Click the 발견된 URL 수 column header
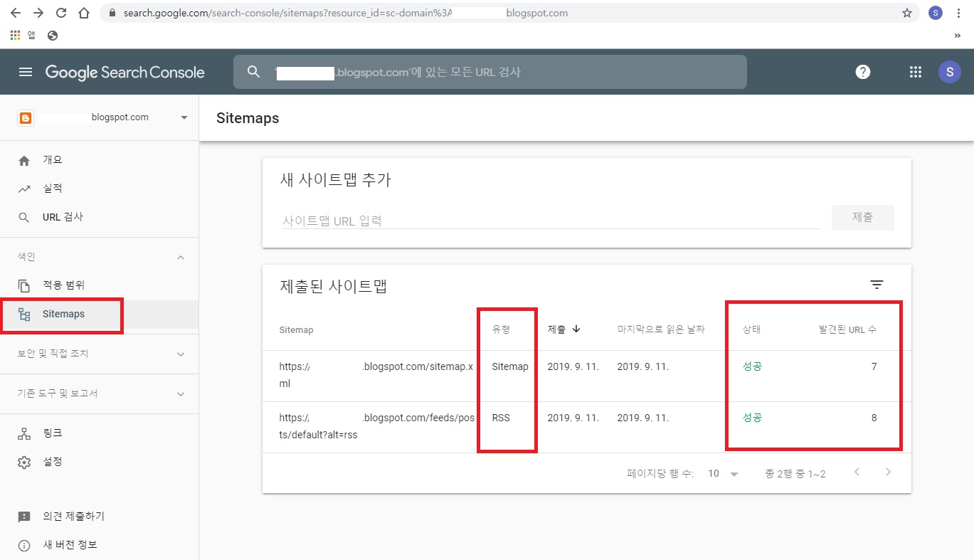 pyautogui.click(x=848, y=329)
